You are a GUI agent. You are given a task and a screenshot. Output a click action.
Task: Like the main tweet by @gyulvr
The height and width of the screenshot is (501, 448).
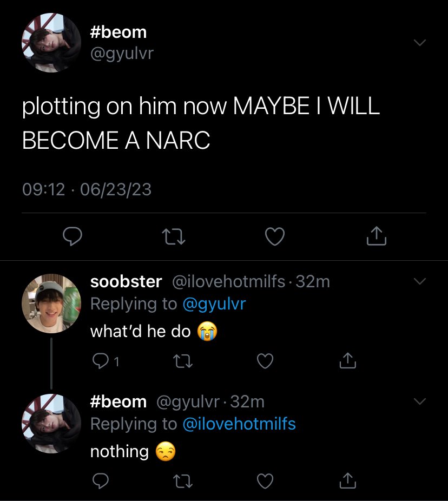tap(275, 236)
